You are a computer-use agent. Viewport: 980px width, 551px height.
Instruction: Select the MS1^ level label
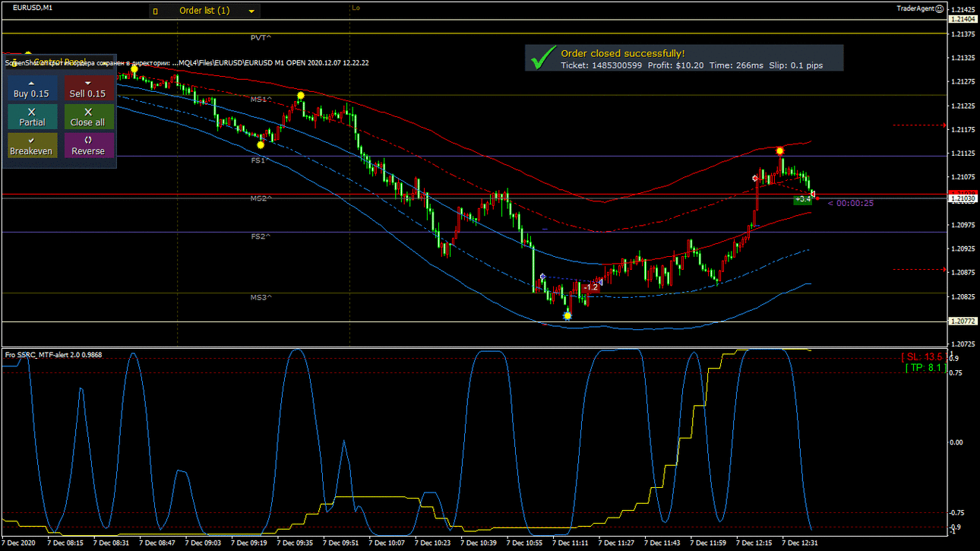[x=261, y=100]
